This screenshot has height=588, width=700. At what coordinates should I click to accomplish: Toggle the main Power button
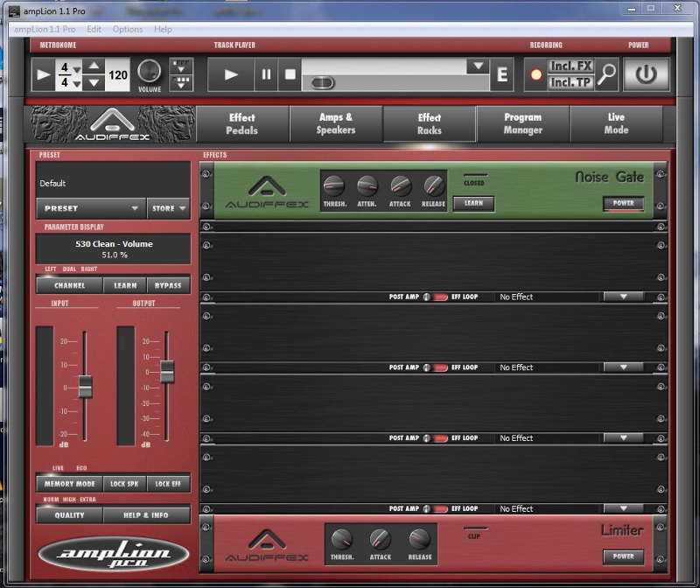[x=646, y=74]
